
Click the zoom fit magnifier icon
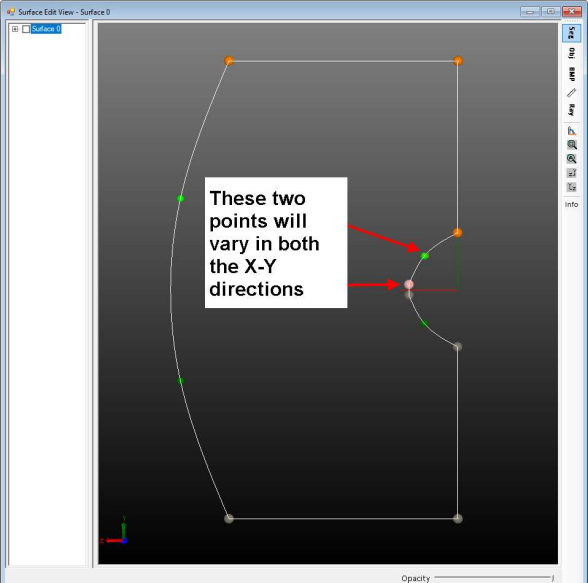tap(572, 159)
